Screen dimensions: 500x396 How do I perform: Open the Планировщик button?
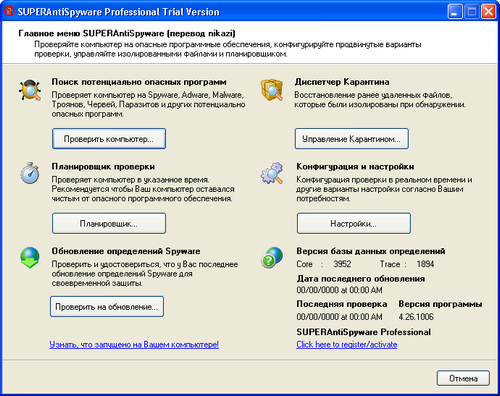click(x=109, y=223)
